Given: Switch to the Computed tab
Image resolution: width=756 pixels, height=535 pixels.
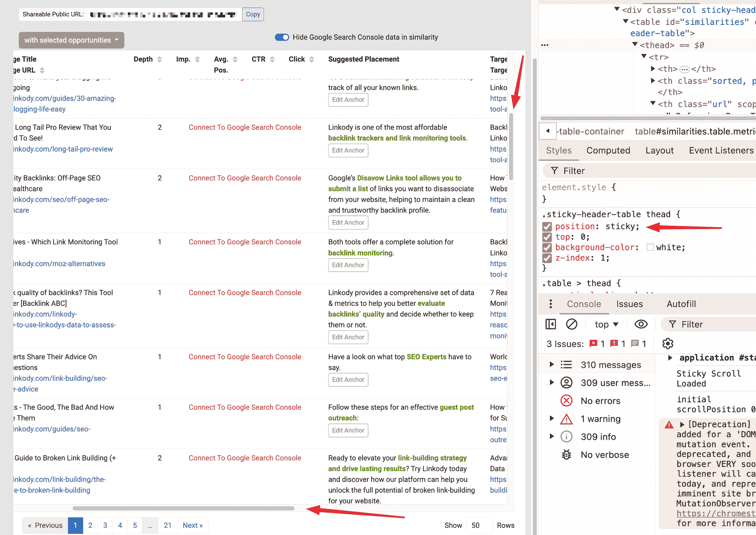Looking at the screenshot, I should click(608, 150).
